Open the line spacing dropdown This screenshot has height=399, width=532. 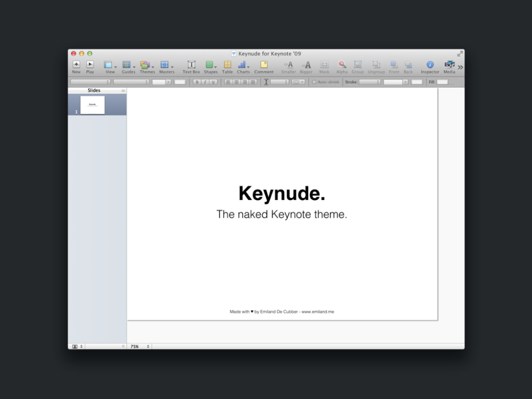279,82
